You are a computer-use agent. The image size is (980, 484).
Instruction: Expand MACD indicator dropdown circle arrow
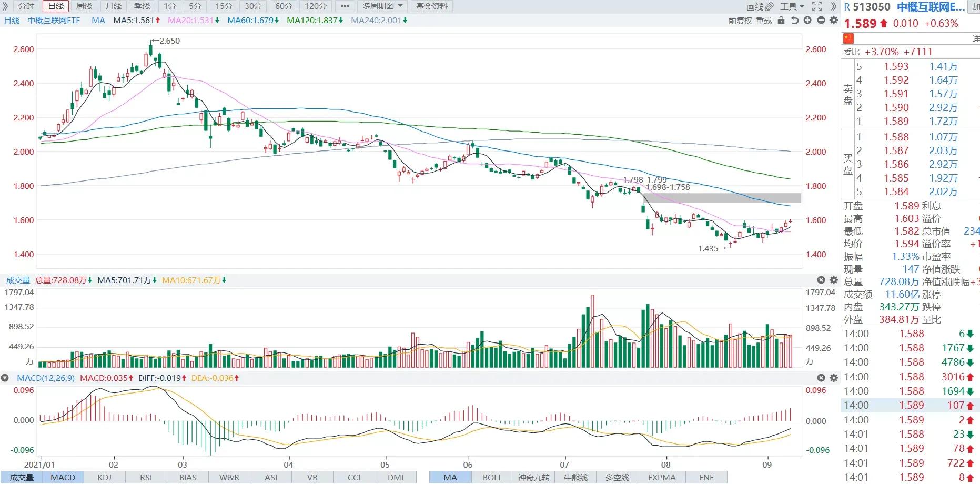pyautogui.click(x=5, y=378)
